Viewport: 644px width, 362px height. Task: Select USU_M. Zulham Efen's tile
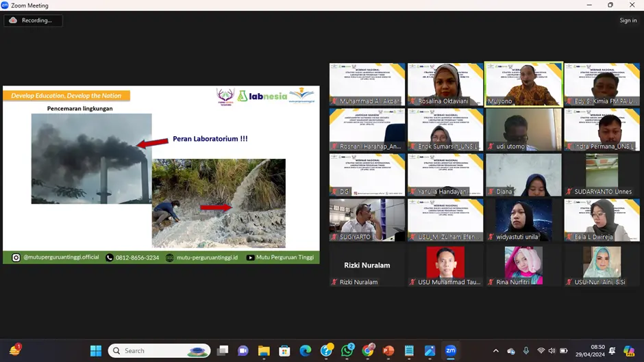(445, 220)
